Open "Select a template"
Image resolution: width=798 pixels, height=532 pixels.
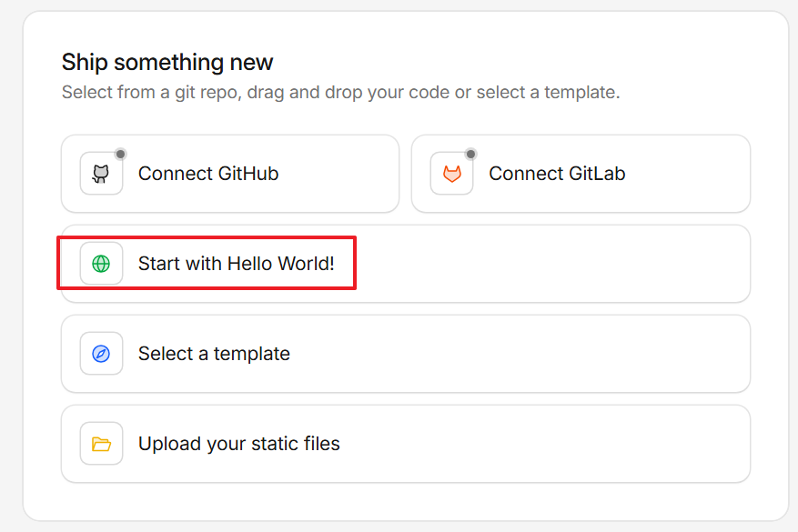tap(405, 353)
